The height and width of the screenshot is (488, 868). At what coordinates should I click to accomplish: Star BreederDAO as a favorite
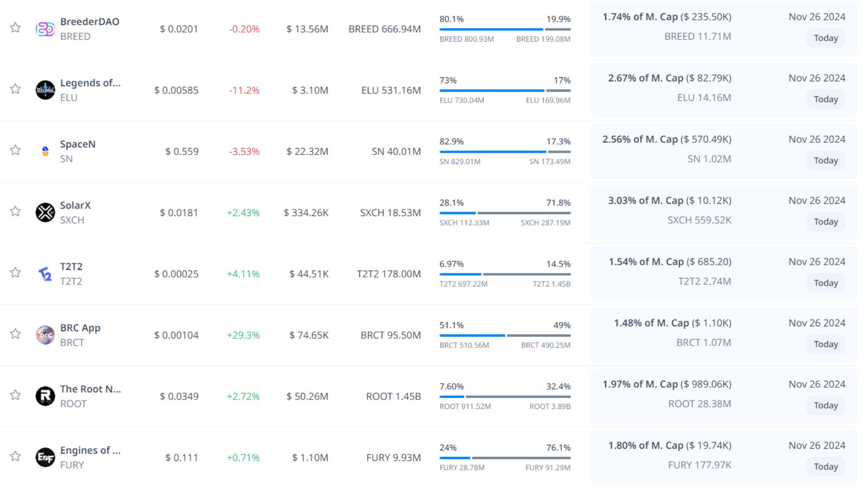pyautogui.click(x=15, y=28)
